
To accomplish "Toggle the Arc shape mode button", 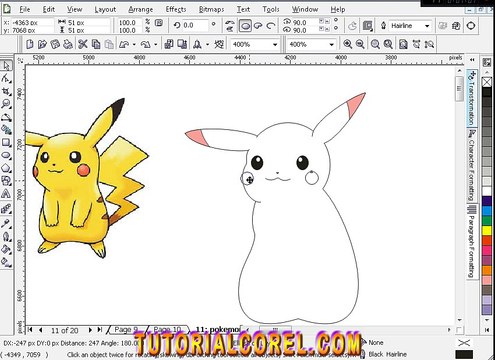I will pyautogui.click(x=271, y=26).
